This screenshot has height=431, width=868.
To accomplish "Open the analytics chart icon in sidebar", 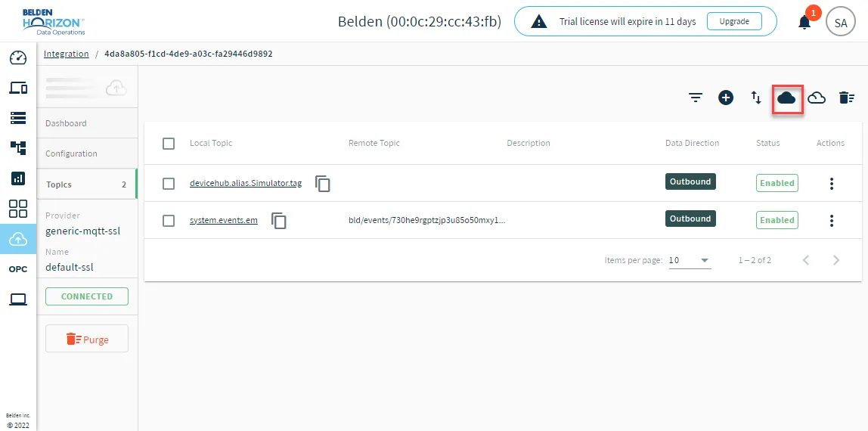I will tap(18, 178).
